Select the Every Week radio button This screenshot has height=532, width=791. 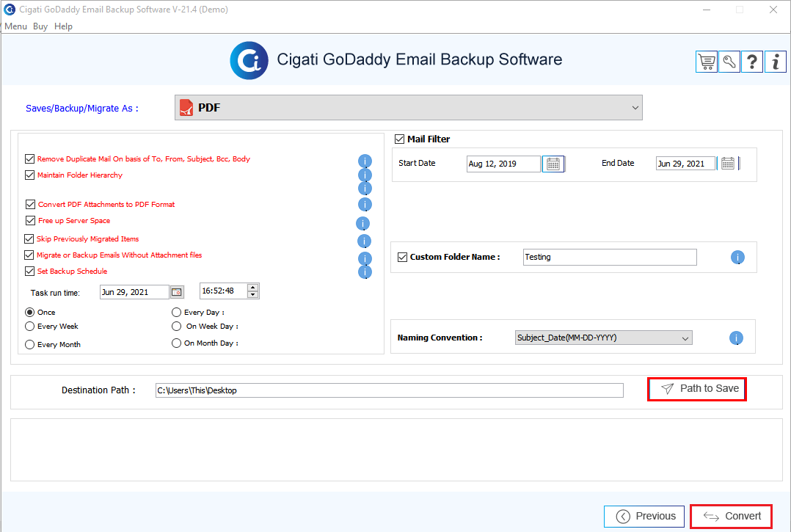click(x=30, y=327)
